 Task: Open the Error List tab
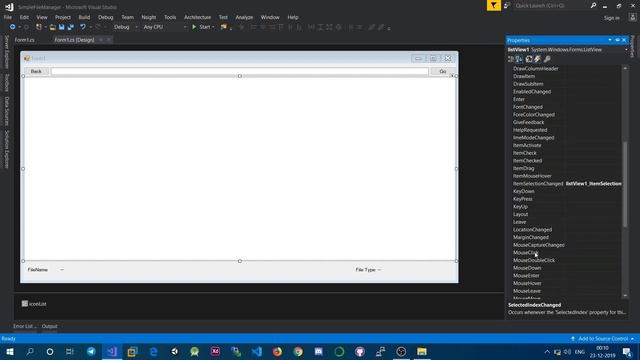24,326
